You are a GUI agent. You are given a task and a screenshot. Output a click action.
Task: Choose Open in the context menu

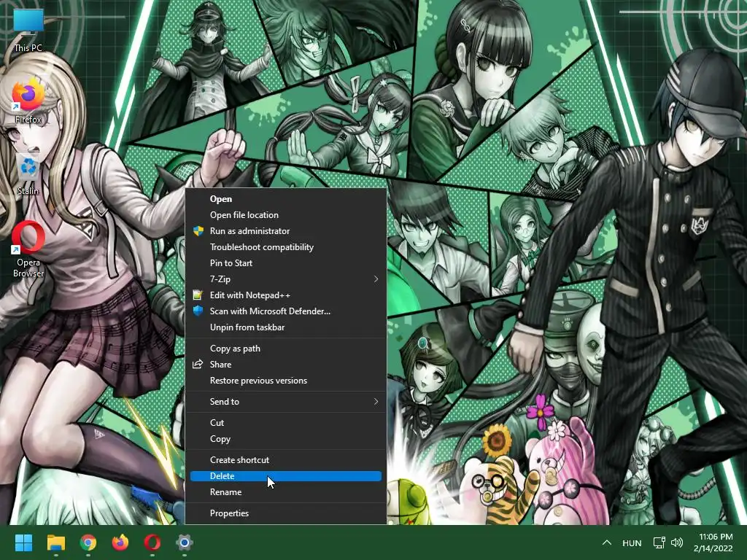click(x=286, y=199)
